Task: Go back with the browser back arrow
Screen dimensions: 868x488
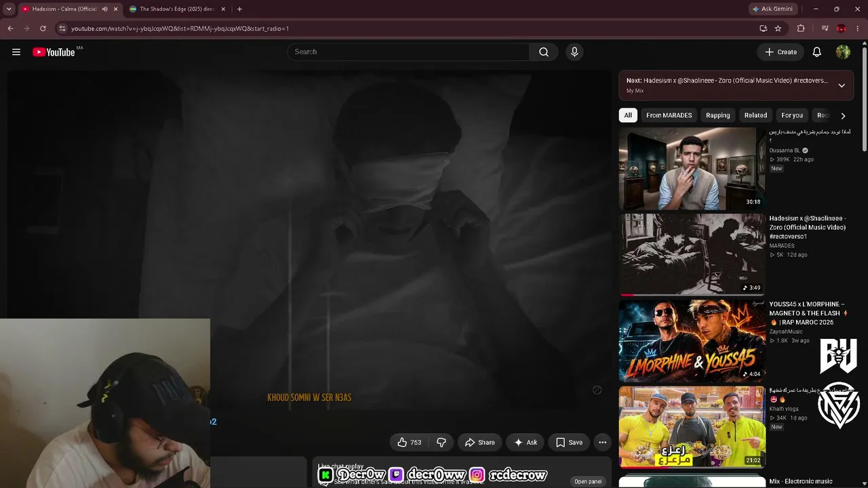Action: [10, 28]
